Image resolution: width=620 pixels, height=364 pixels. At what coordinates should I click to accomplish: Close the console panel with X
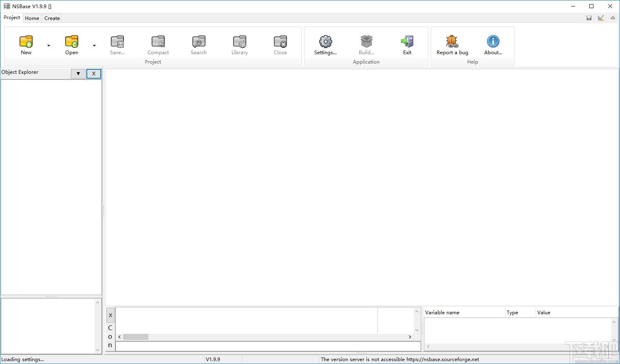coord(110,315)
